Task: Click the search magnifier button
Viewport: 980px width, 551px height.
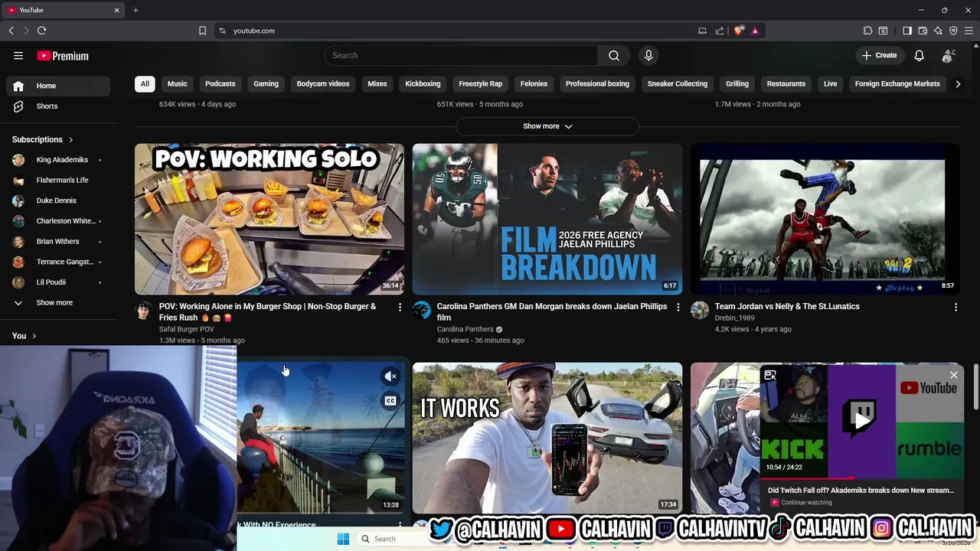Action: (x=614, y=55)
